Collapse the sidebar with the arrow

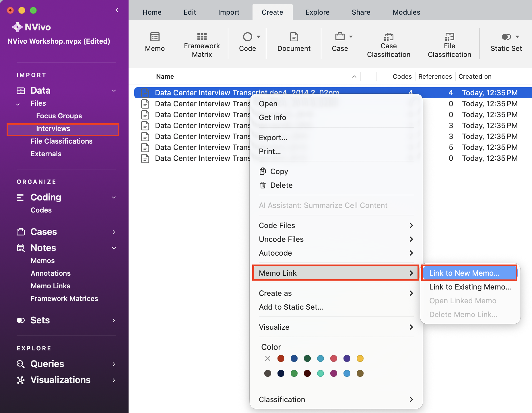point(117,10)
